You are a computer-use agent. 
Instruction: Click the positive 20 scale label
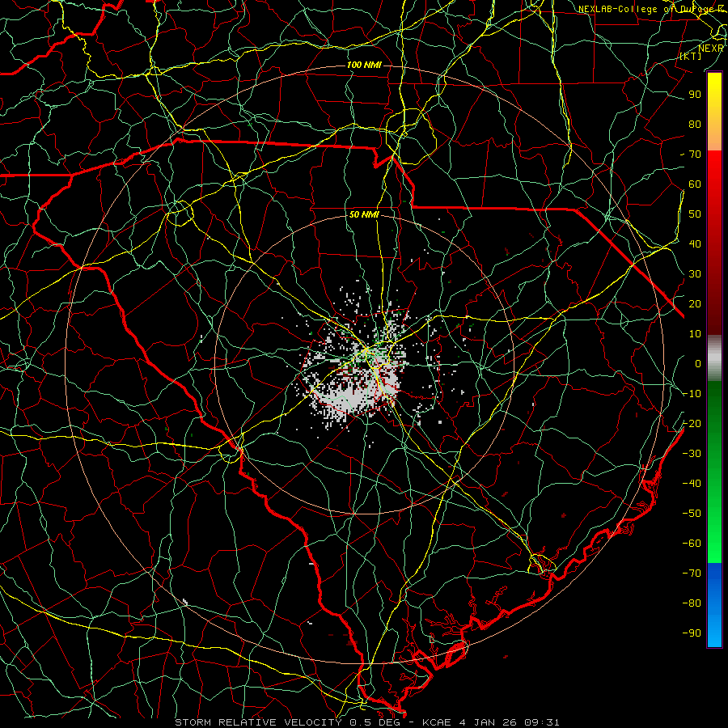coord(695,304)
